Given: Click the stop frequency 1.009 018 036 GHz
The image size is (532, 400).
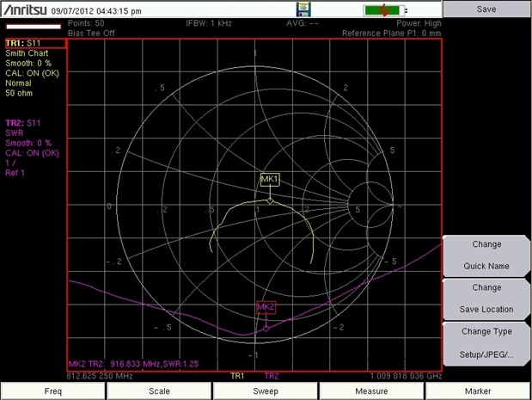Looking at the screenshot, I should pyautogui.click(x=406, y=376).
